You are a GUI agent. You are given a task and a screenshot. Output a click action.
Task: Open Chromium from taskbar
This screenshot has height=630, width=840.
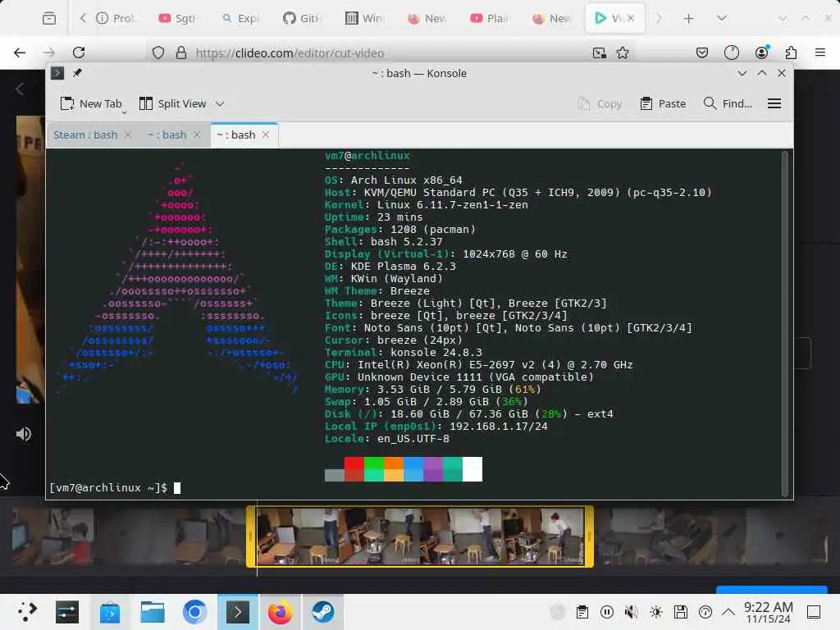click(x=194, y=612)
